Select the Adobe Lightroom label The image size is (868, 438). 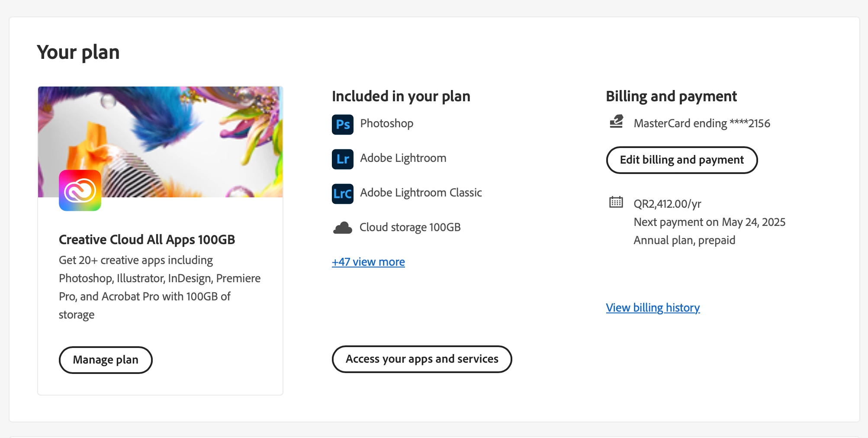tap(403, 158)
